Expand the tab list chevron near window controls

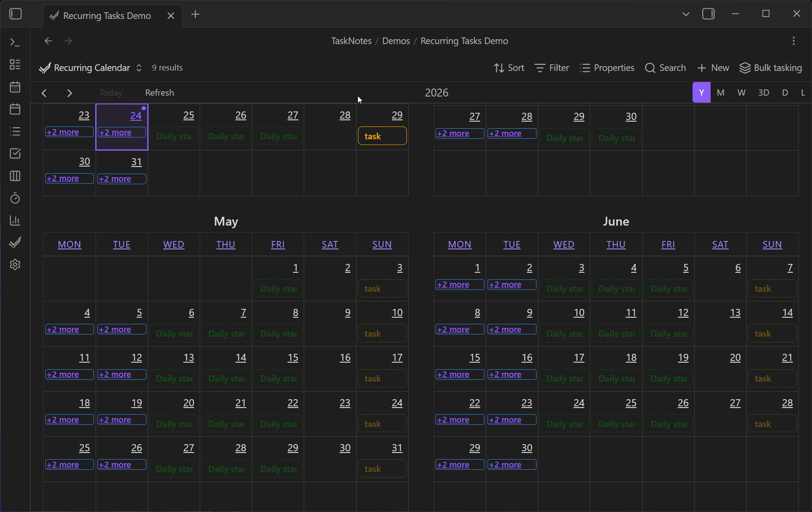tap(686, 14)
